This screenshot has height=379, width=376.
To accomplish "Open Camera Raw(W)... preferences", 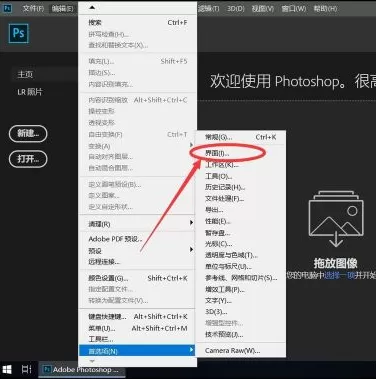I will tap(241, 351).
